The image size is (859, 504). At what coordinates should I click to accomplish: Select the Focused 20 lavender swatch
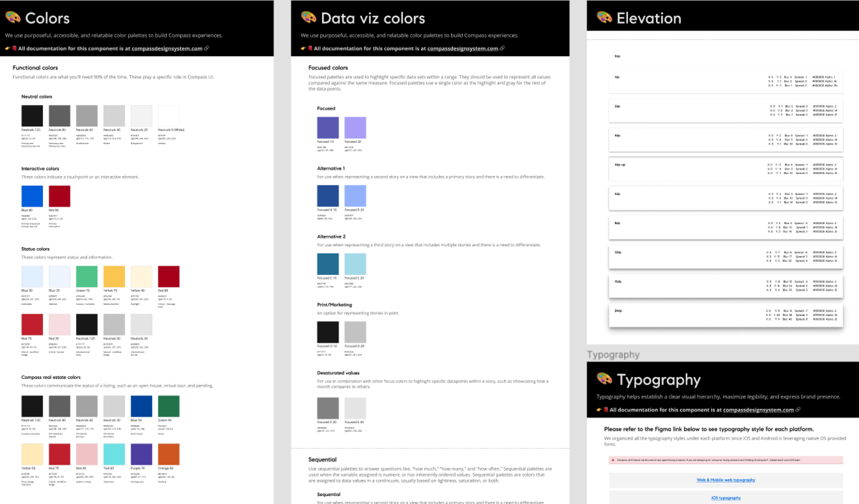[355, 127]
